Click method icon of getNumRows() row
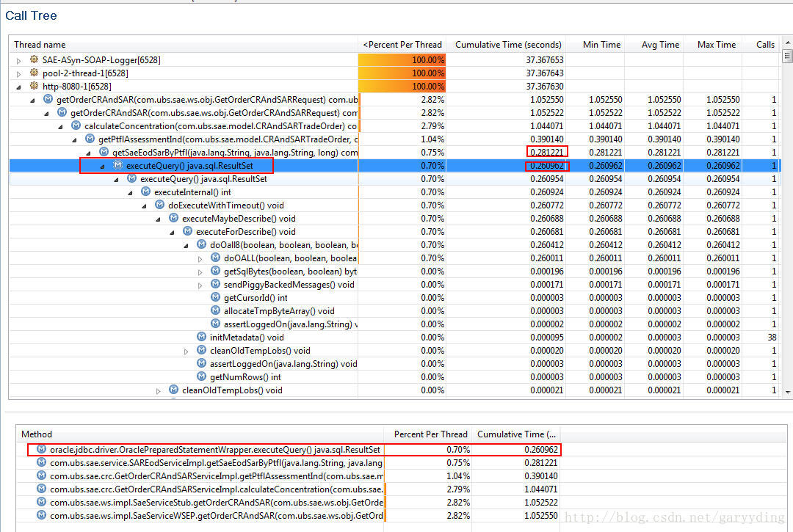Screen dimensions: 793x532 201,376
